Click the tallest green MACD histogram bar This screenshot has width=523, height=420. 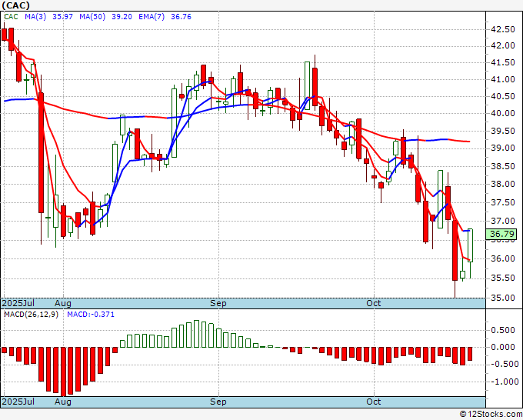pos(196,334)
